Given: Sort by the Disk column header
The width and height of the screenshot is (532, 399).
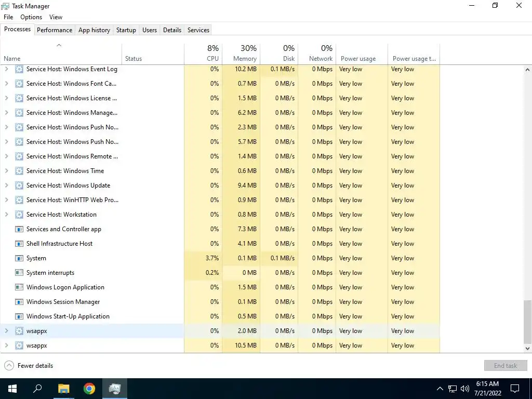Looking at the screenshot, I should pyautogui.click(x=279, y=54).
